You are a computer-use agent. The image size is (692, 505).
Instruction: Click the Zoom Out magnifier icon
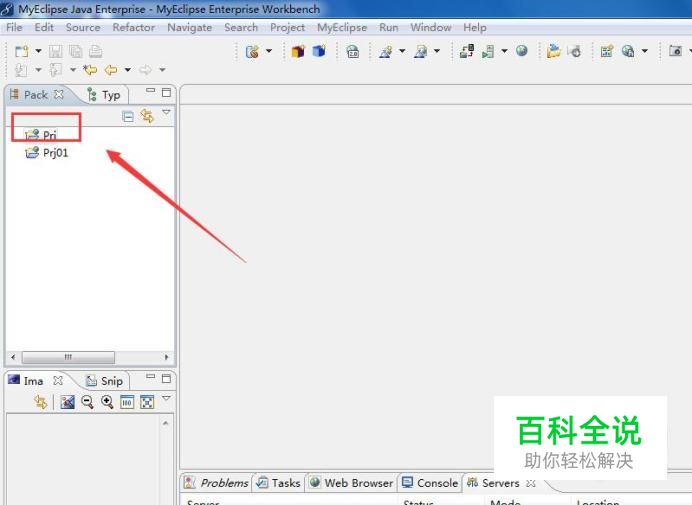(87, 402)
